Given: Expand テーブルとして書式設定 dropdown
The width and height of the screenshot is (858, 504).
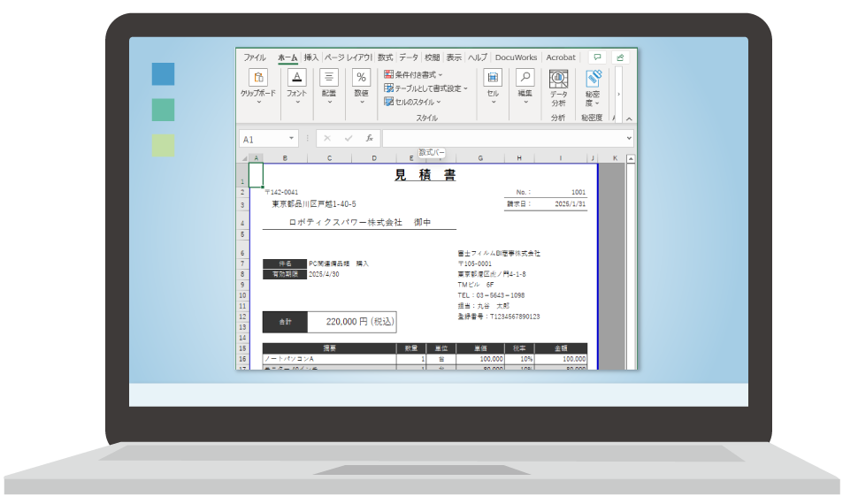Looking at the screenshot, I should point(425,88).
